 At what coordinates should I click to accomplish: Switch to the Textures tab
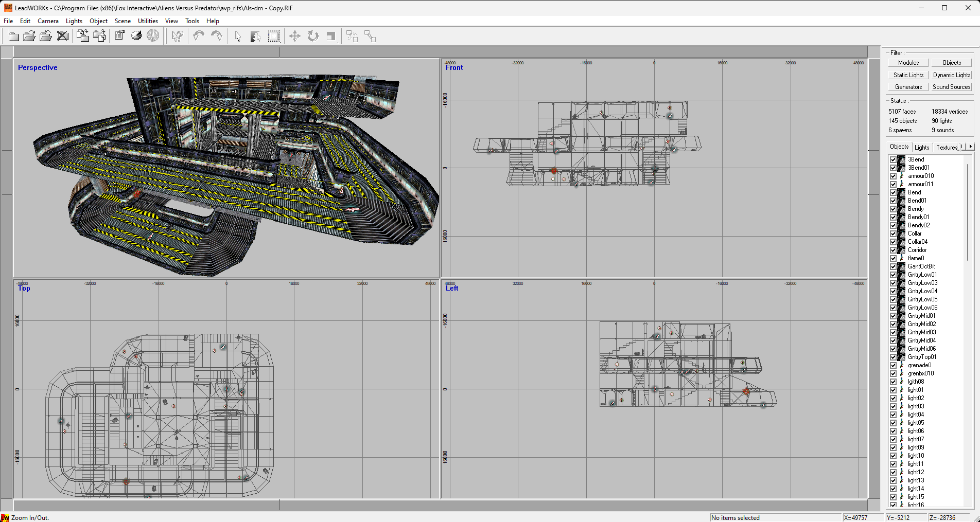click(x=947, y=148)
